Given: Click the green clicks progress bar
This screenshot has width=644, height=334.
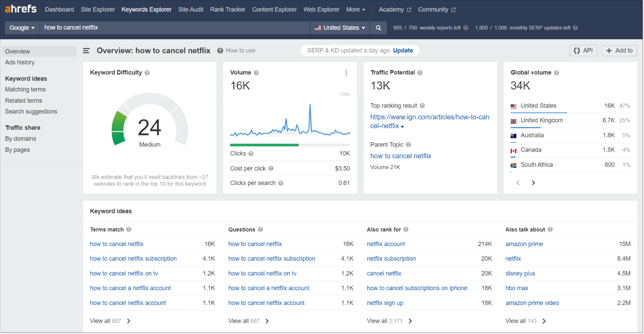Looking at the screenshot, I should pos(264,145).
